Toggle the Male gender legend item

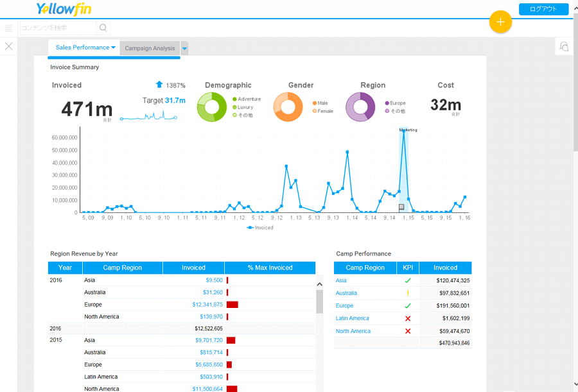pos(320,103)
